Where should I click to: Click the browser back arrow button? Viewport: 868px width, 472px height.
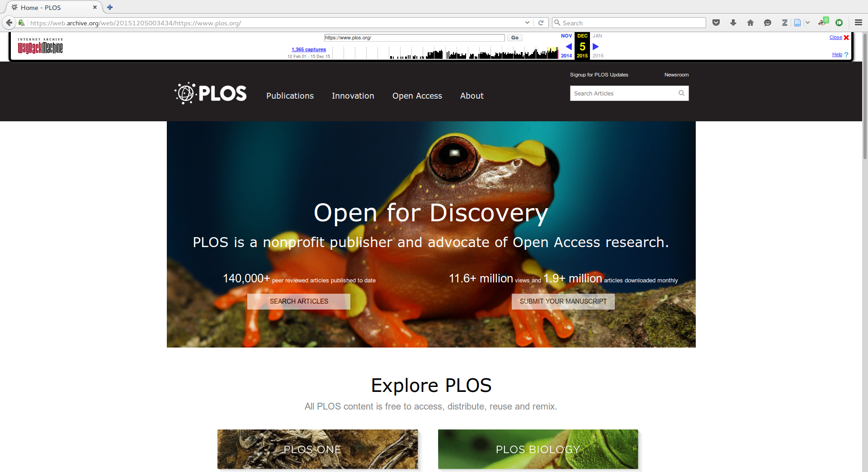pyautogui.click(x=9, y=23)
